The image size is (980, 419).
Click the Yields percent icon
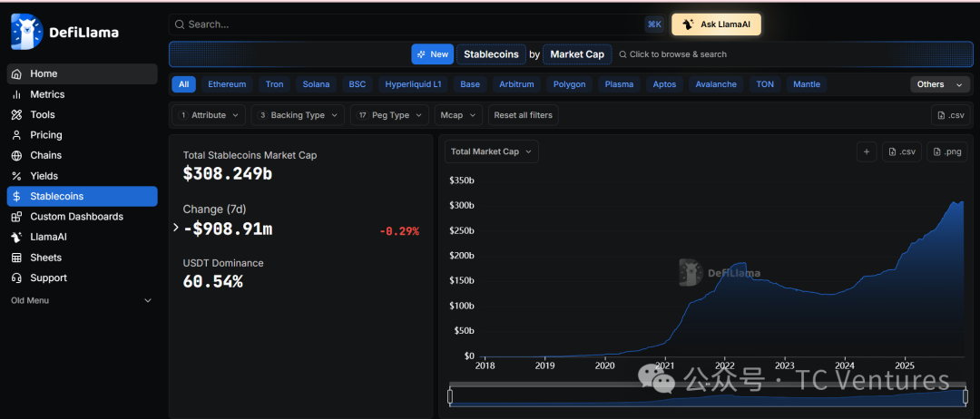click(17, 176)
